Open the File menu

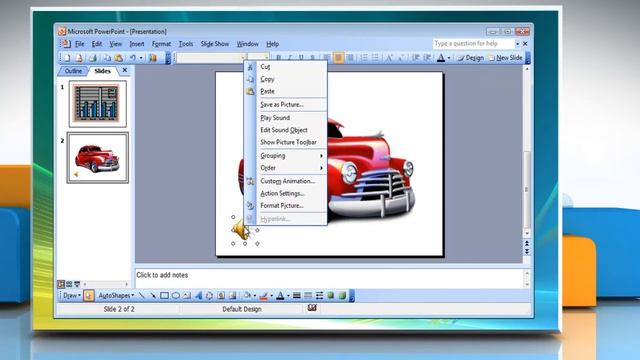[x=79, y=44]
